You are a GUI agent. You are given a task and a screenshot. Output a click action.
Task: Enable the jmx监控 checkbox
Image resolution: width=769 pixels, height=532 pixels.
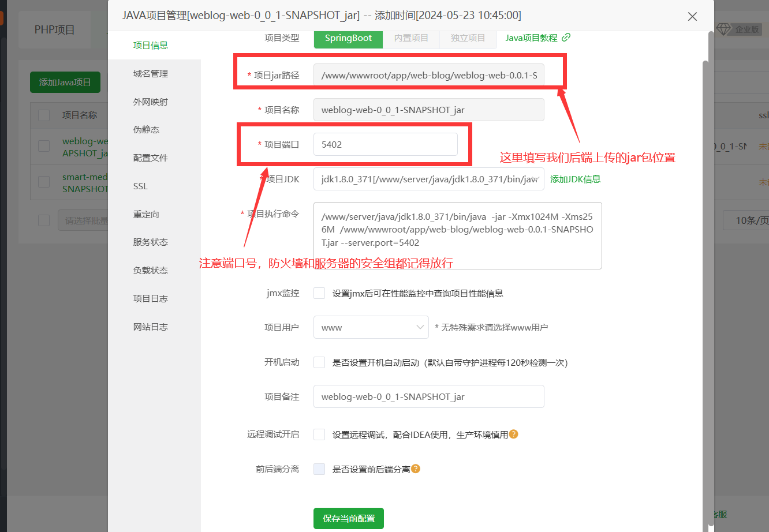point(319,293)
